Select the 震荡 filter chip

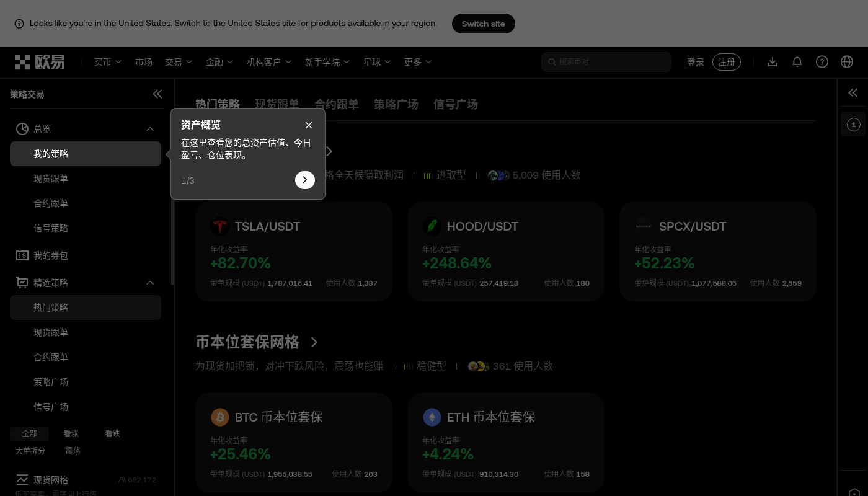click(x=73, y=451)
